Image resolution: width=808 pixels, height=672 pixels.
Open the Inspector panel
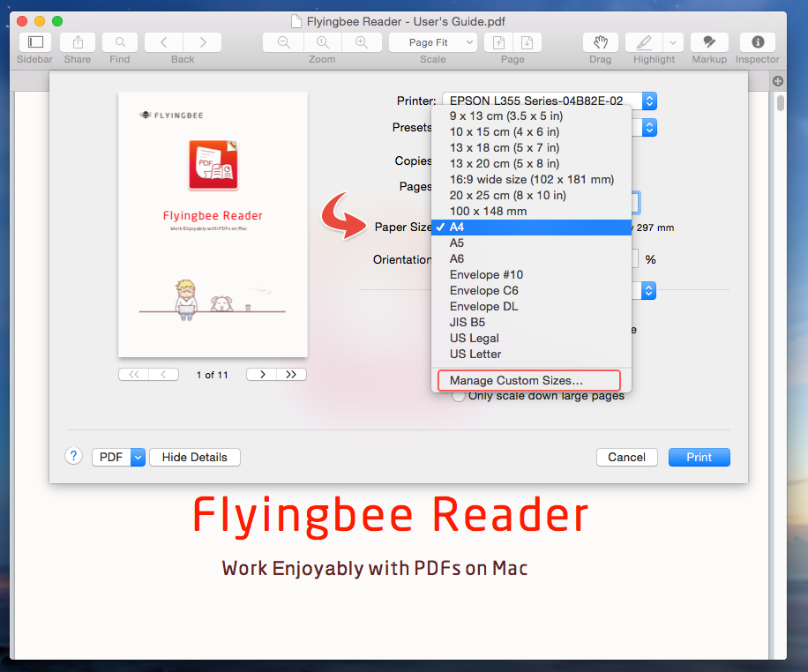pyautogui.click(x=758, y=42)
